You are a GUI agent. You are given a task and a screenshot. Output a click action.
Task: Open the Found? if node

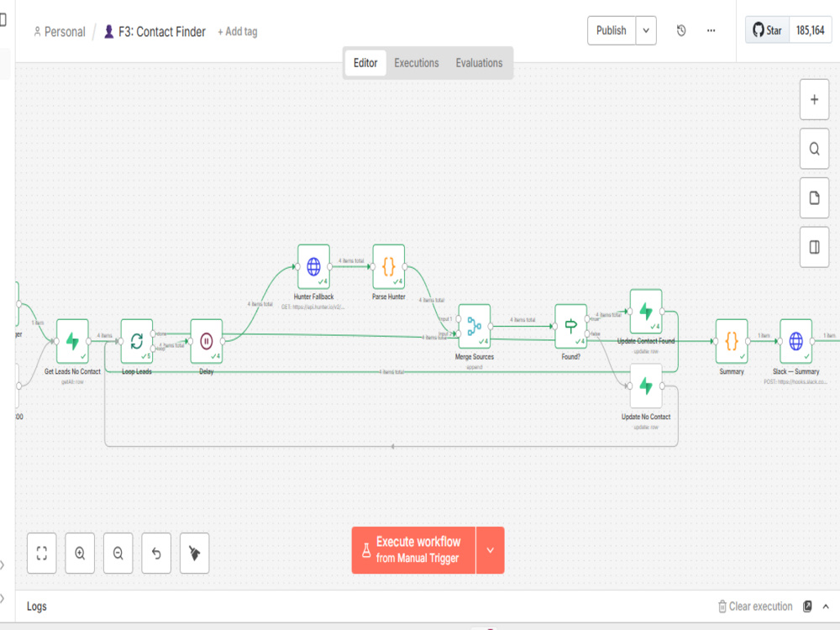coord(570,326)
